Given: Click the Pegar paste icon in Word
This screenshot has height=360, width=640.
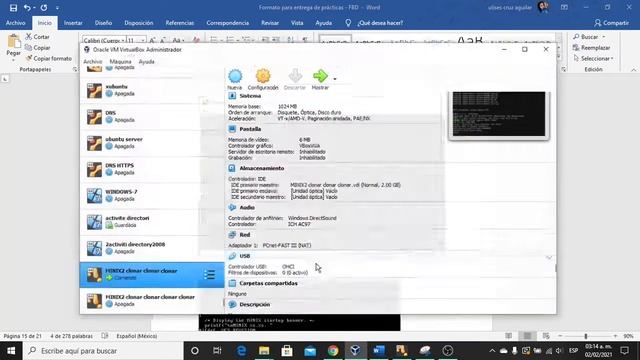Looking at the screenshot, I should [x=13, y=41].
